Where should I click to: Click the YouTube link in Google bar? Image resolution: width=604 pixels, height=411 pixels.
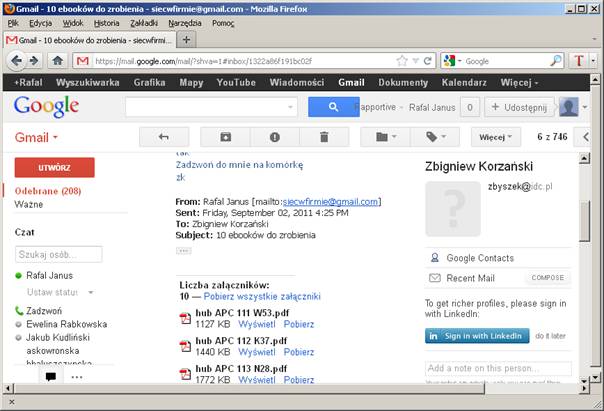(236, 82)
